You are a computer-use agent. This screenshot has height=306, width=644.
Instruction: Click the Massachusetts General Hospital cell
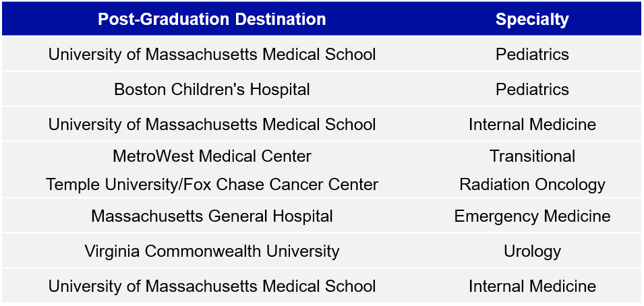(212, 216)
